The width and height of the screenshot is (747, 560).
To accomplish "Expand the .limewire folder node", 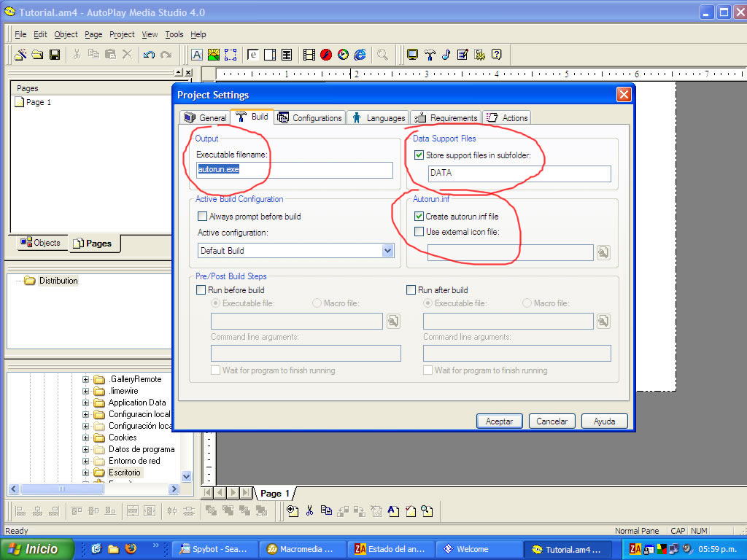I will coord(86,391).
